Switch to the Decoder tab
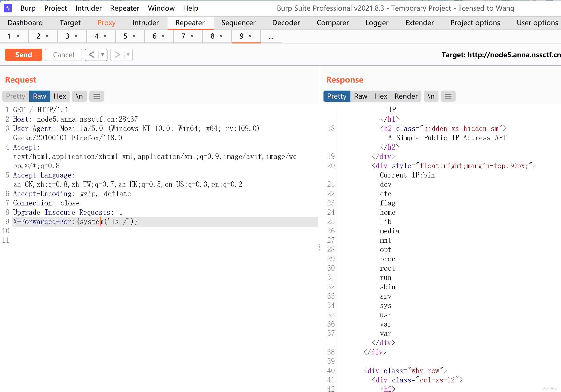This screenshot has width=561, height=392. pos(286,23)
